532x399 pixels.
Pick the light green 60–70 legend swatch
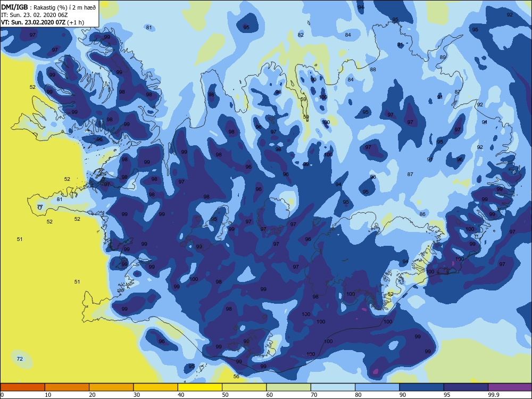289,387
